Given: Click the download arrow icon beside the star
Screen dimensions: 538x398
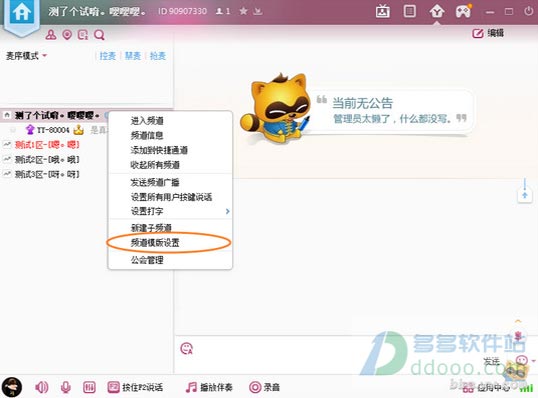Looking at the screenshot, I should 258,11.
